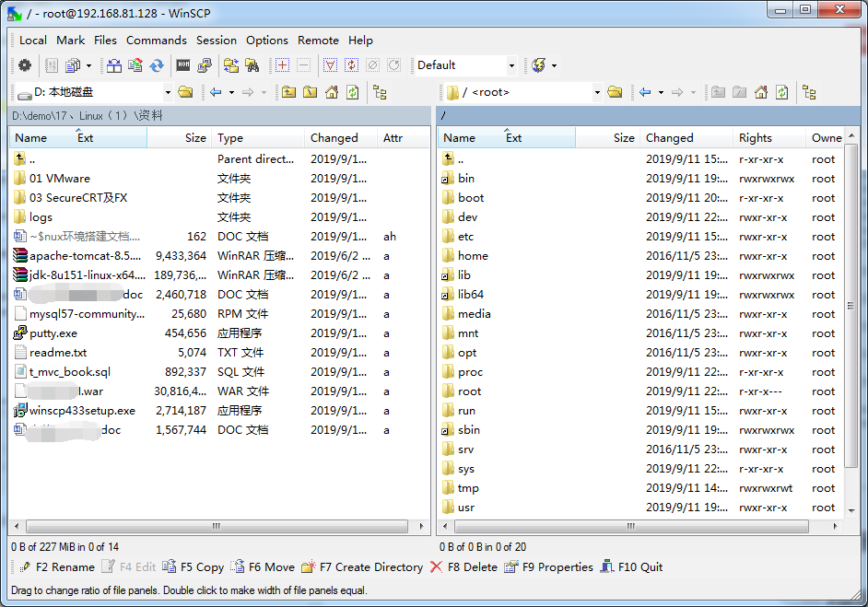Open in PuTTY toolbar icon
868x607 pixels.
pyautogui.click(x=205, y=65)
